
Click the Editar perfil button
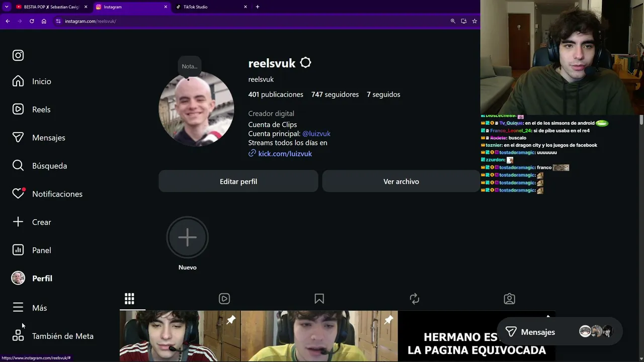click(238, 182)
